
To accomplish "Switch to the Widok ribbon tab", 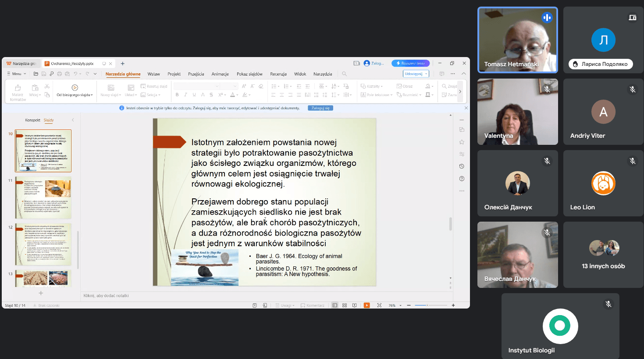I will [x=300, y=74].
